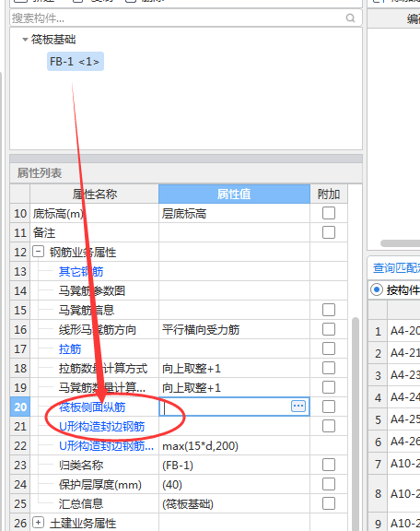The image size is (420, 531).
Task: Click the 查询匹配 link in right panel
Action: (x=396, y=268)
